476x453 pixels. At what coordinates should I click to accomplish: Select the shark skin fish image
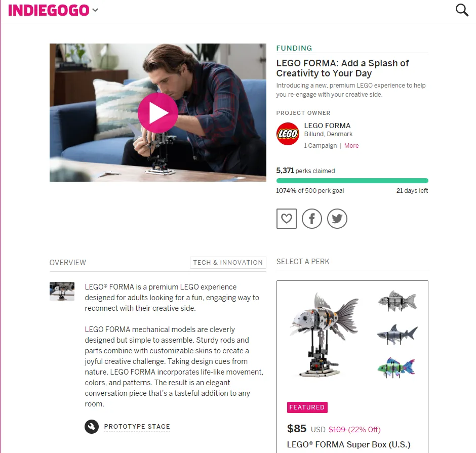pos(397,334)
